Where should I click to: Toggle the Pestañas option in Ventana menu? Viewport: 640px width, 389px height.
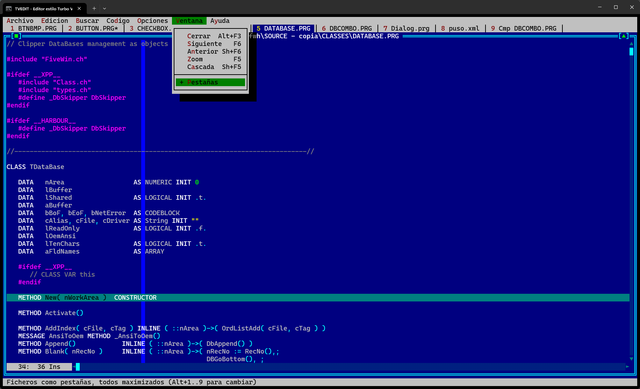210,82
